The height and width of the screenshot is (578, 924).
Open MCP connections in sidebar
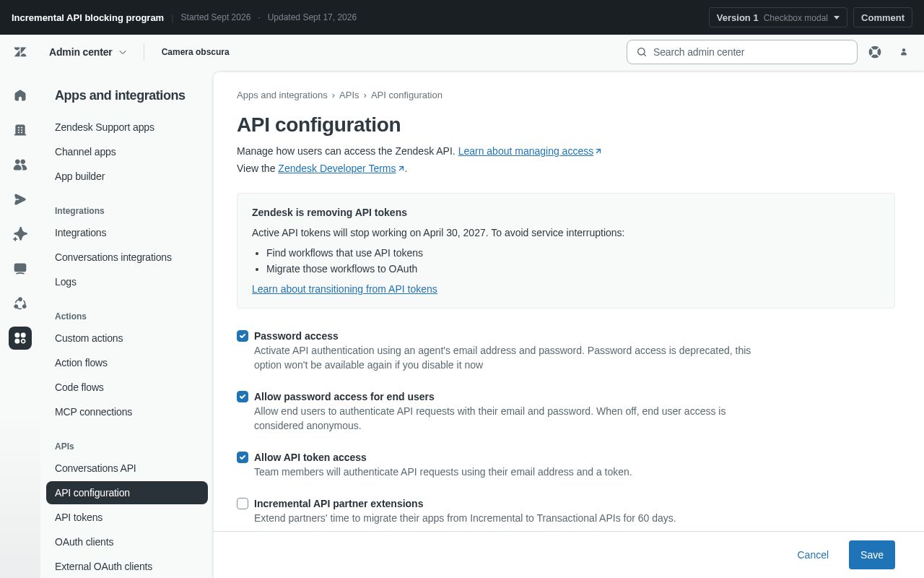point(127,412)
